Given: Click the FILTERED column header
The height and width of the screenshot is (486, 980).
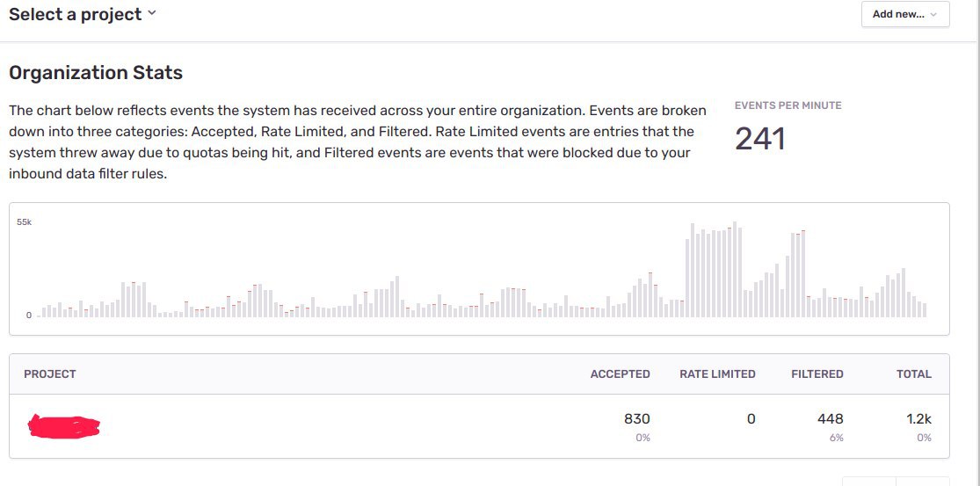Looking at the screenshot, I should pyautogui.click(x=817, y=374).
